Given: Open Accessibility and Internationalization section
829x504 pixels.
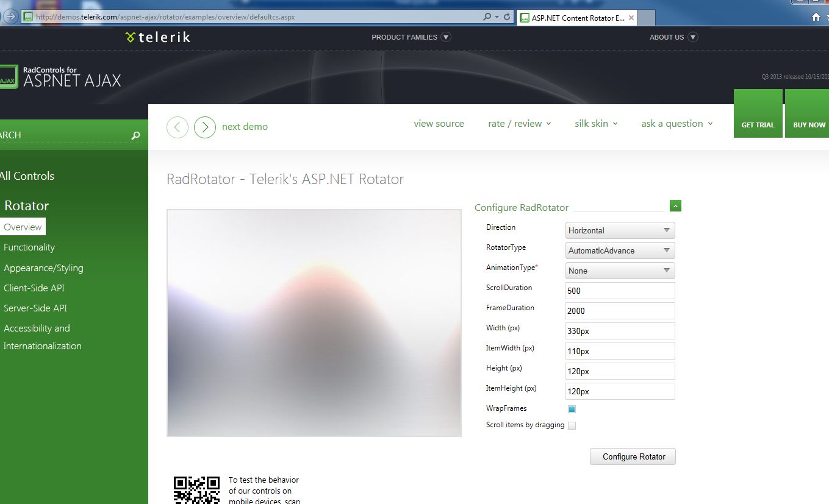Looking at the screenshot, I should [x=42, y=337].
